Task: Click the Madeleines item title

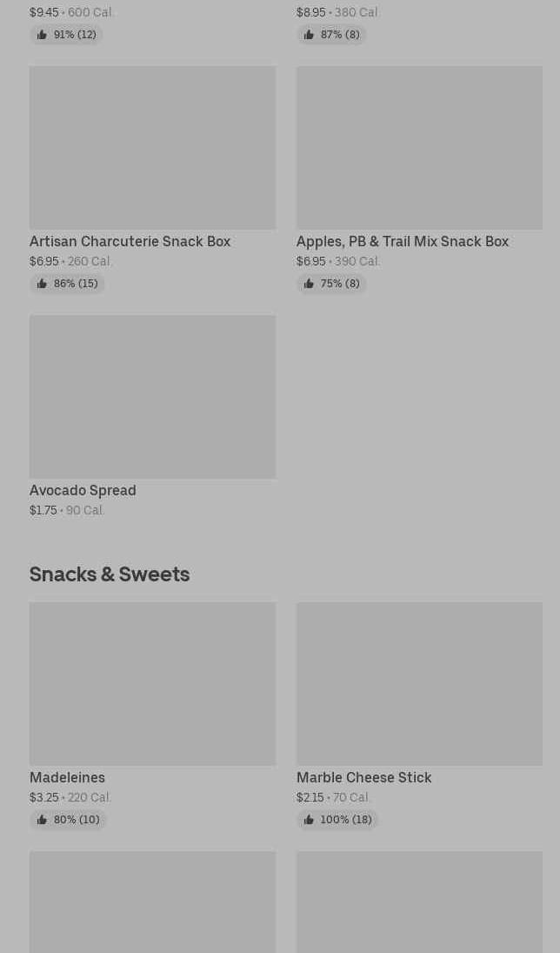Action: click(67, 777)
